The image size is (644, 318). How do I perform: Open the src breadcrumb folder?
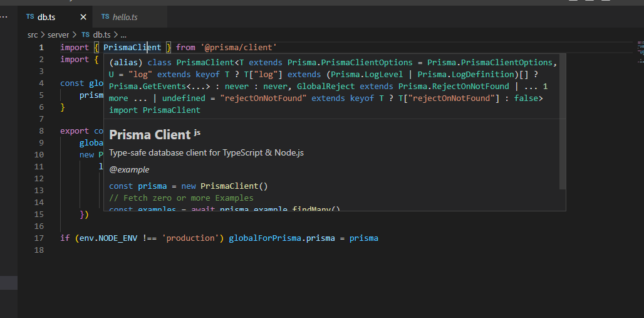tap(33, 35)
